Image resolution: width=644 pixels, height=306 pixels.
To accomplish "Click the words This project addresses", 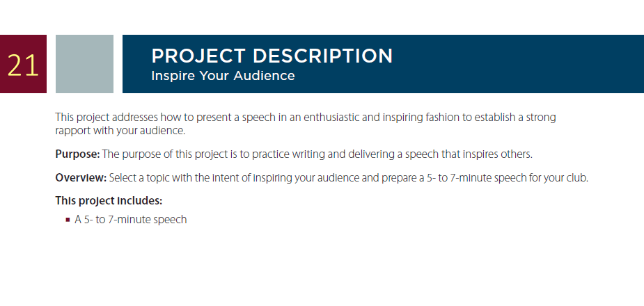I will (x=107, y=118).
